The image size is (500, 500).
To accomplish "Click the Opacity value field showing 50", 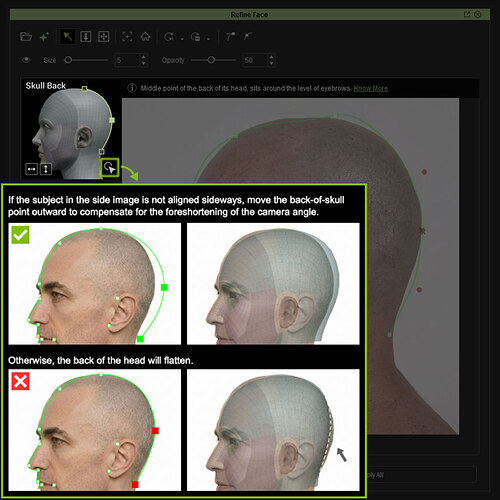I will 255,60.
